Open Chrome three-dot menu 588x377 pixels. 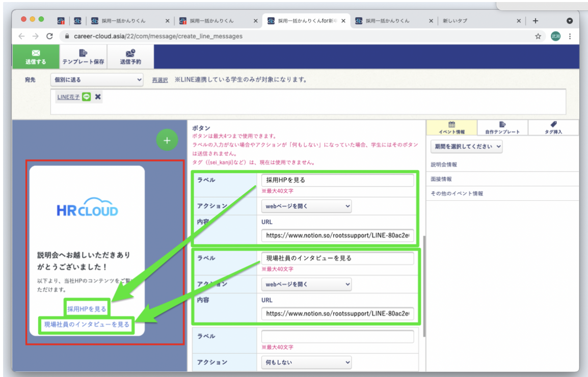pyautogui.click(x=570, y=36)
